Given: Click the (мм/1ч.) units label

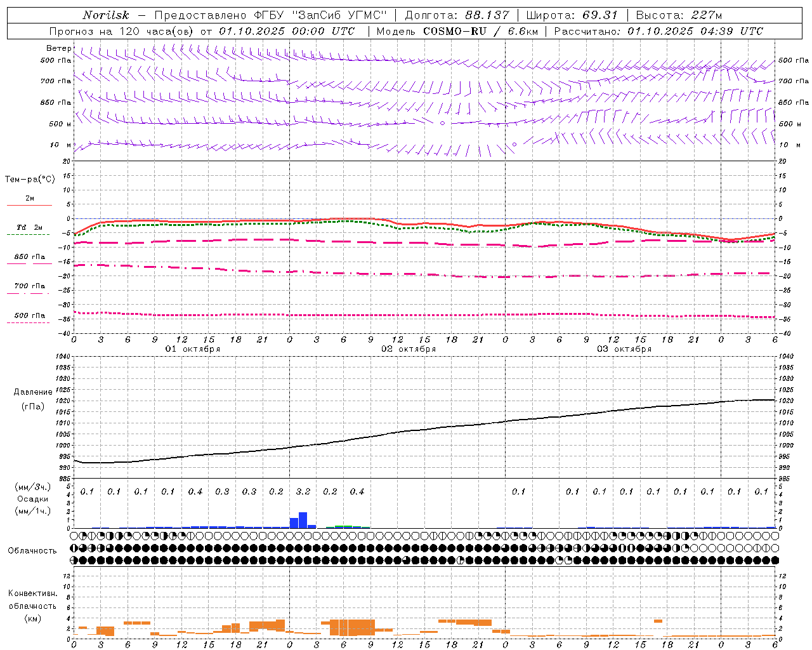Looking at the screenshot, I should pyautogui.click(x=33, y=511).
